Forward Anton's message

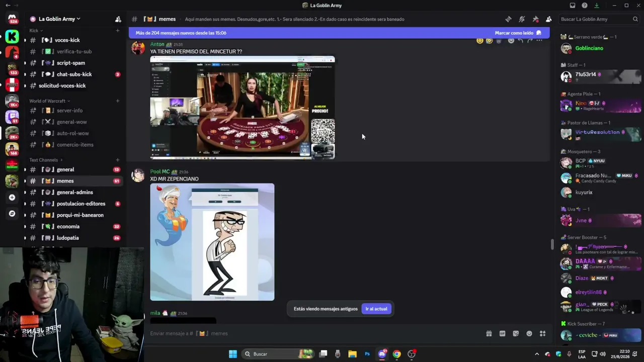point(530,40)
